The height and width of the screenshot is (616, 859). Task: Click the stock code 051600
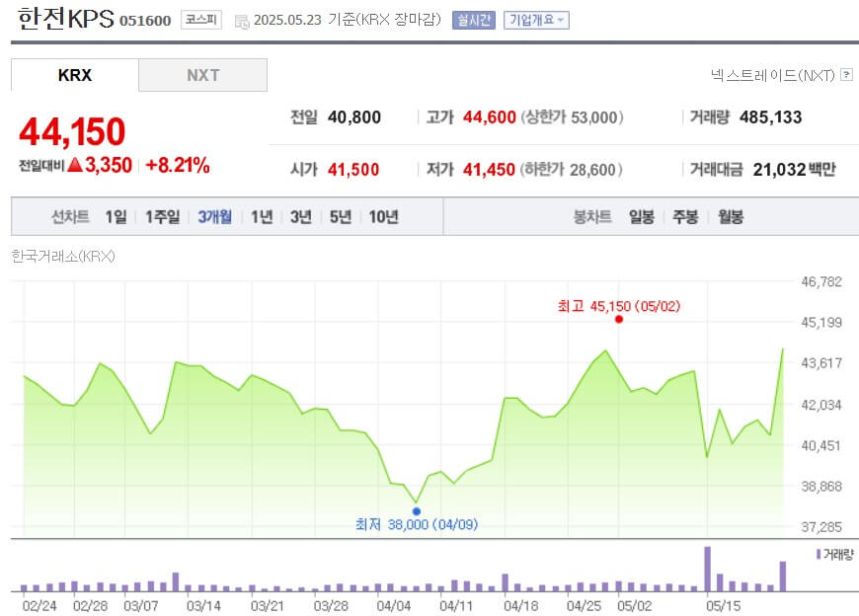[145, 21]
